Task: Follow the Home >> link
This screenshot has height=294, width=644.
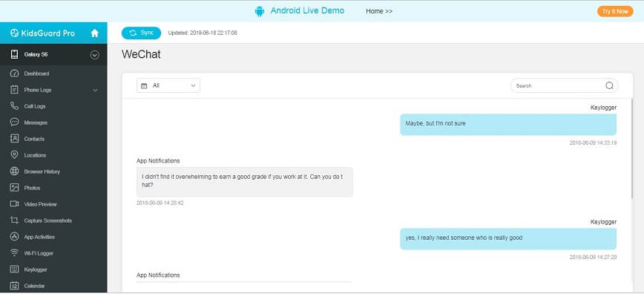Action: [379, 11]
